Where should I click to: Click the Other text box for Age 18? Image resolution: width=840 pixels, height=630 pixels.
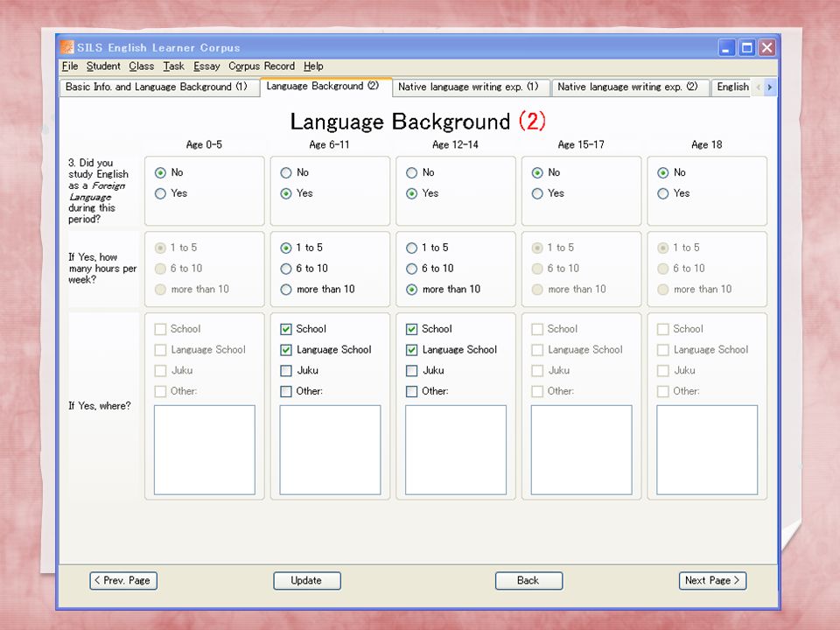707,450
